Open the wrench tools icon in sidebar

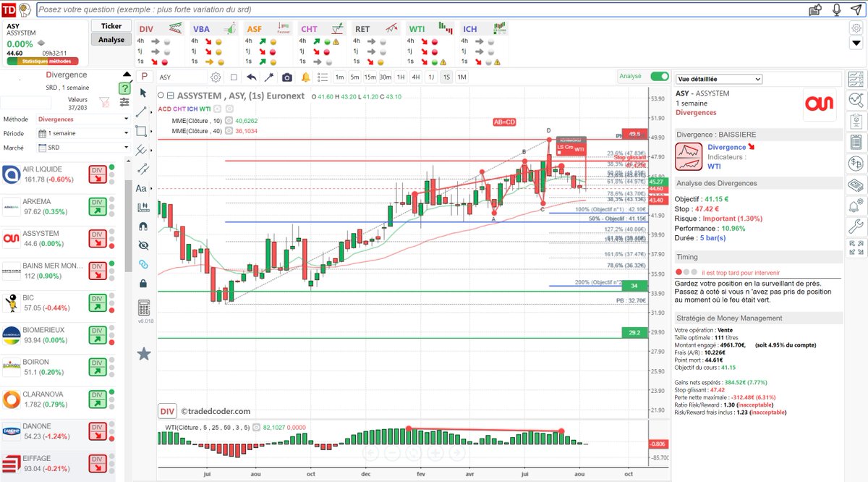click(856, 226)
